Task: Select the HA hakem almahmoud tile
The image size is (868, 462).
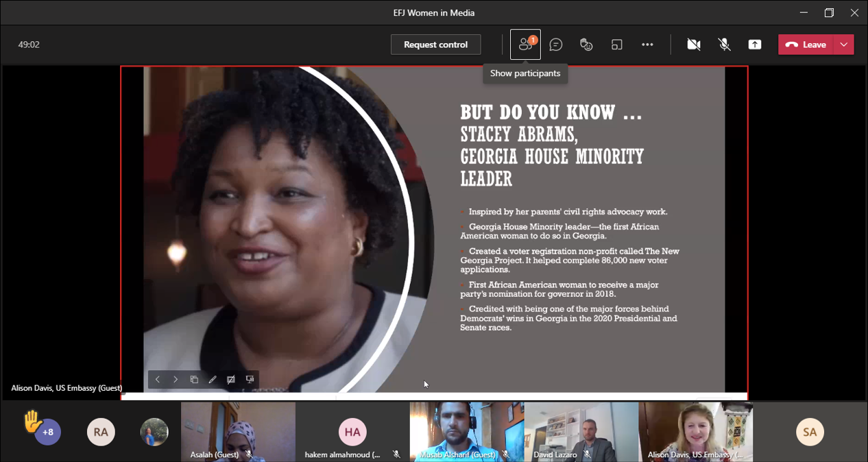Action: [x=352, y=431]
